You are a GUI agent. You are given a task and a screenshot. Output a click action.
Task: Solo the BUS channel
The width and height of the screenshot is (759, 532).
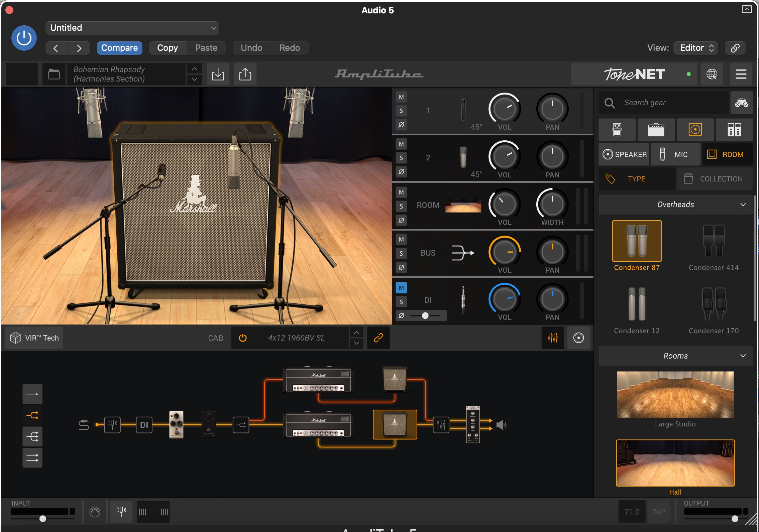click(401, 253)
